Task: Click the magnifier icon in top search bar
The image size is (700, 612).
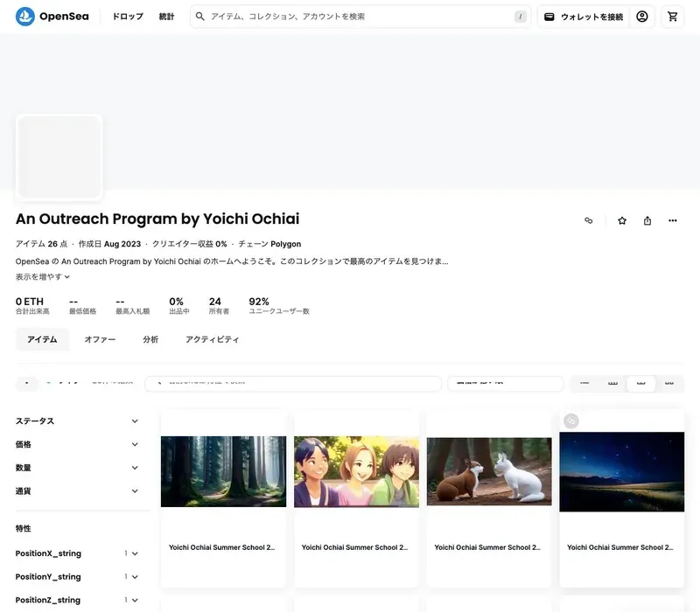Action: point(200,17)
